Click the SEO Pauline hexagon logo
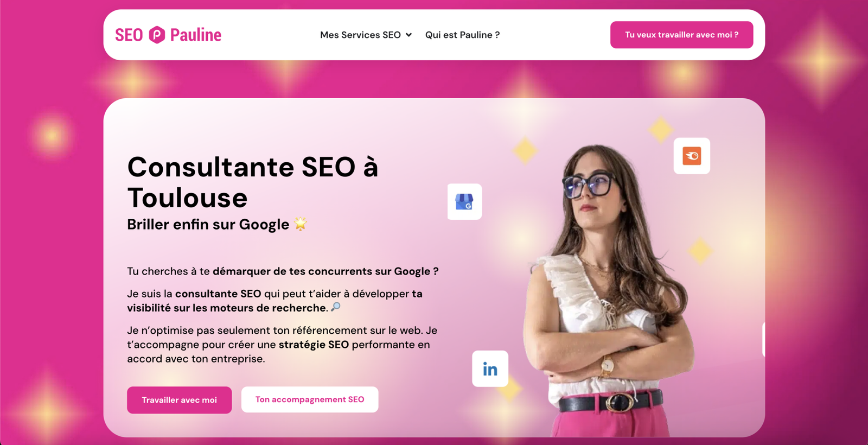 [157, 35]
